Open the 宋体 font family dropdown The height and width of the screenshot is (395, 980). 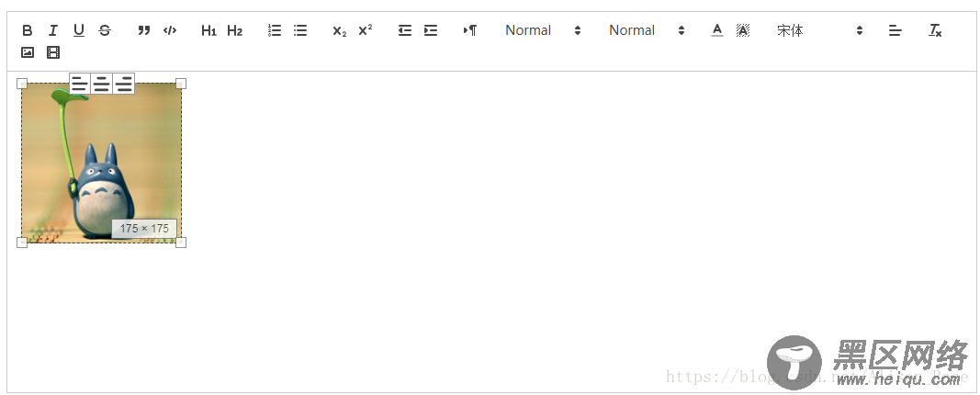coord(819,30)
